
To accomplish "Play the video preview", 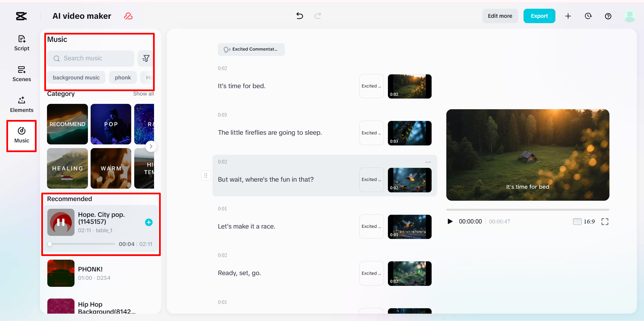I will coord(450,221).
